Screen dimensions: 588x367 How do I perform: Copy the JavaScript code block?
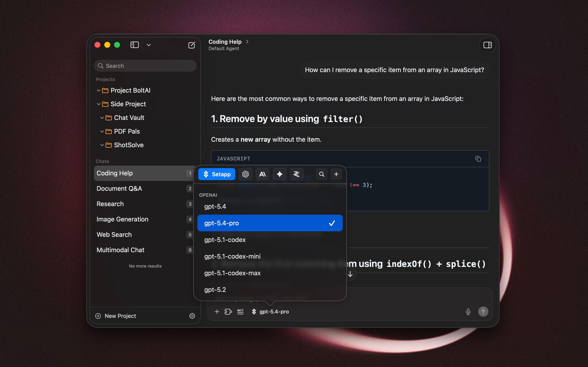click(x=478, y=159)
